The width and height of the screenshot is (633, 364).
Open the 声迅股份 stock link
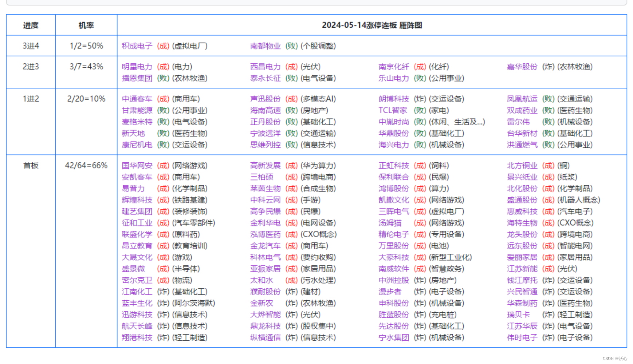coord(266,99)
